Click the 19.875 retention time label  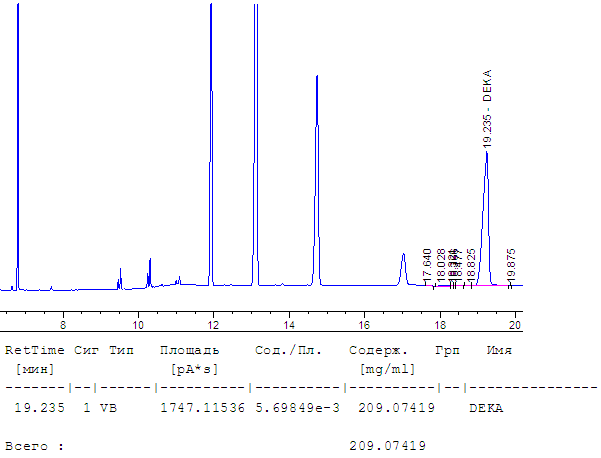(511, 265)
